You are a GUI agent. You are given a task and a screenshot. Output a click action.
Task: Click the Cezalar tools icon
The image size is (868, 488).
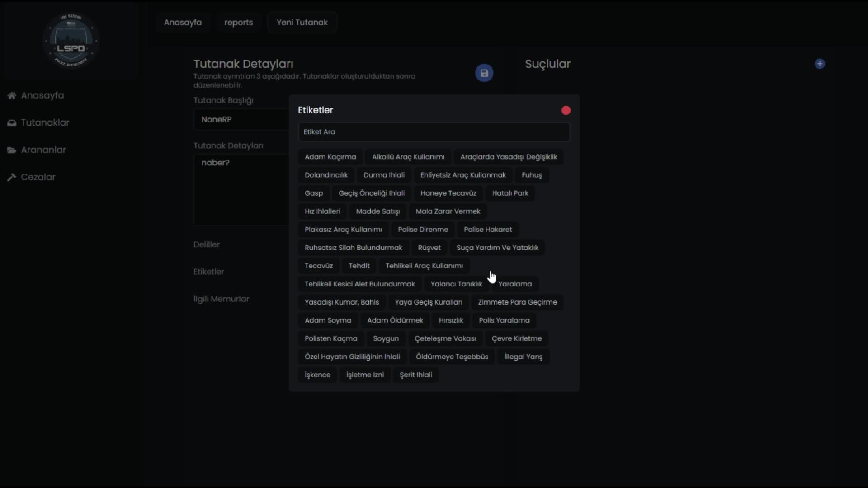[x=12, y=177]
